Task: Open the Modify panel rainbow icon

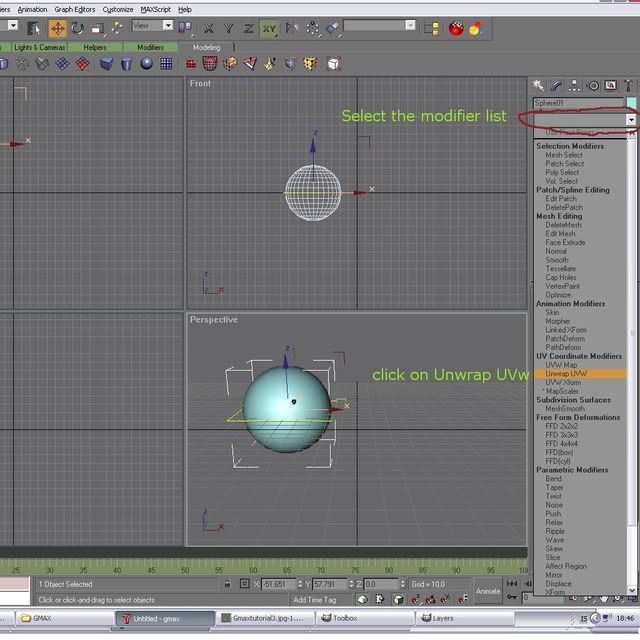Action: [x=557, y=86]
